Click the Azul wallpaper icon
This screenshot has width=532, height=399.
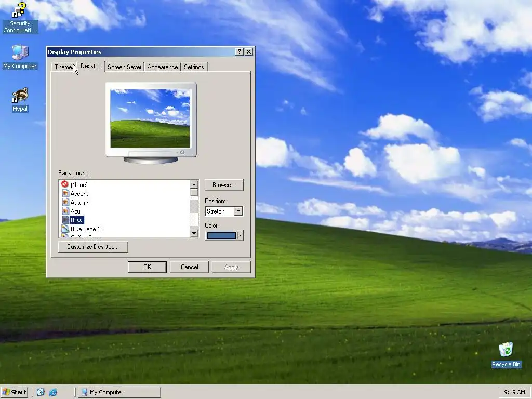click(66, 211)
